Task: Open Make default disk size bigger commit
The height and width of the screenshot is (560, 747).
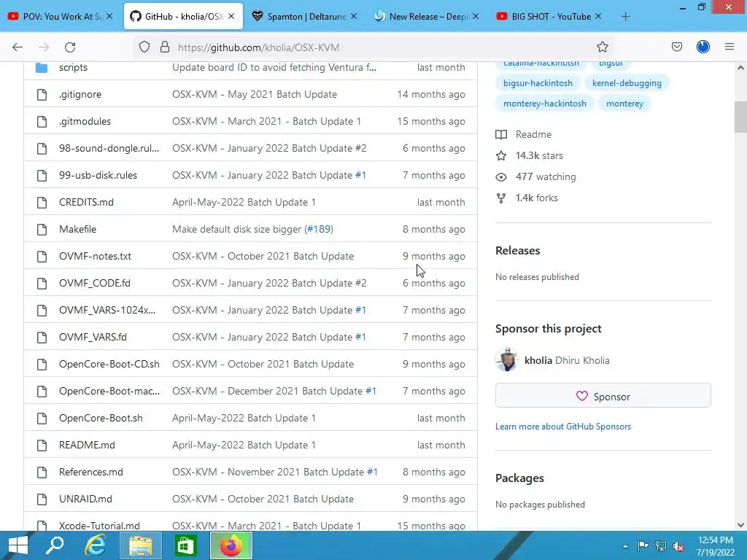Action: (237, 229)
